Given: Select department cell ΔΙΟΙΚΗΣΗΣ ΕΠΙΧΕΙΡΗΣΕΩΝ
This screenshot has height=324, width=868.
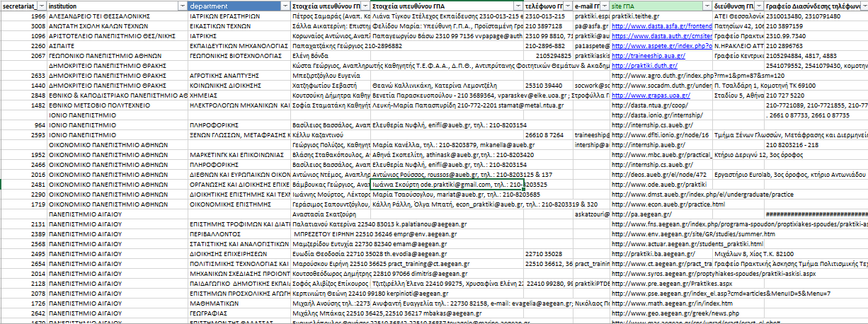Looking at the screenshot, I should (x=239, y=253).
